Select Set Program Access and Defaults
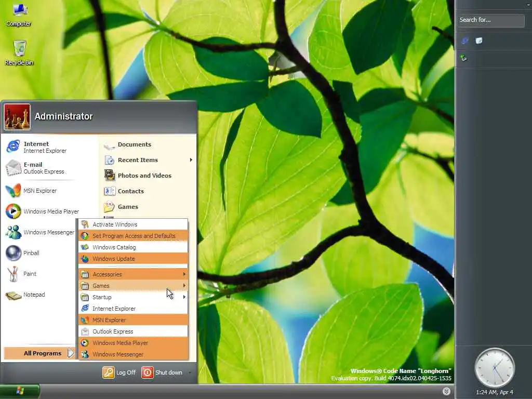Viewport: 532px width, 399px height. click(134, 236)
